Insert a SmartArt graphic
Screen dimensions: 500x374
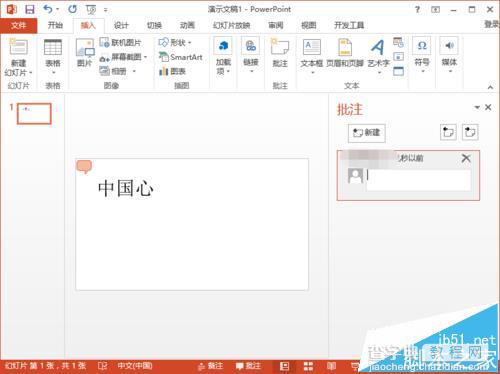pos(180,57)
